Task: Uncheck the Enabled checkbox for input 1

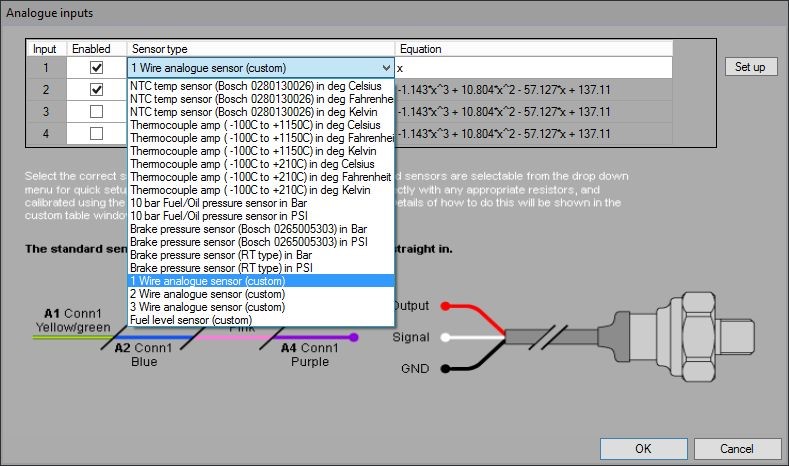Action: point(97,68)
